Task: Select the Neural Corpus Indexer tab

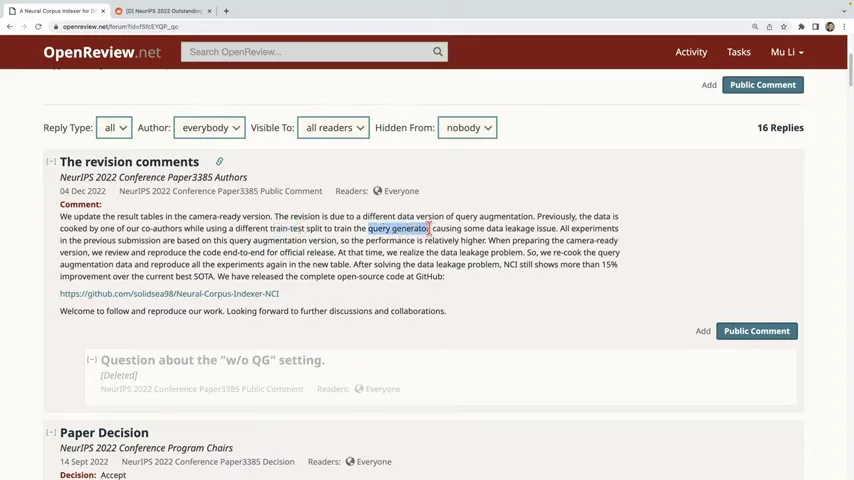Action: [x=57, y=11]
